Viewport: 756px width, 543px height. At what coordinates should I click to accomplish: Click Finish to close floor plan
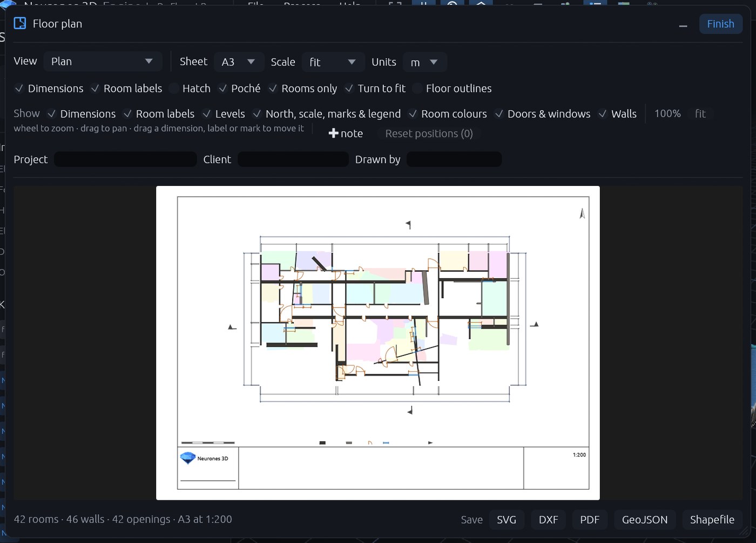(x=720, y=24)
